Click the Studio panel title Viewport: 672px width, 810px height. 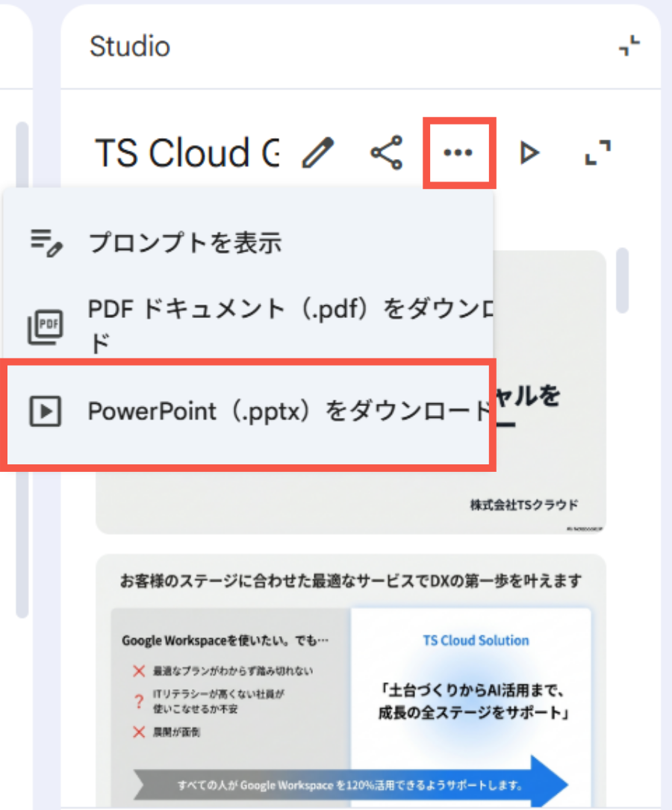coord(130,46)
